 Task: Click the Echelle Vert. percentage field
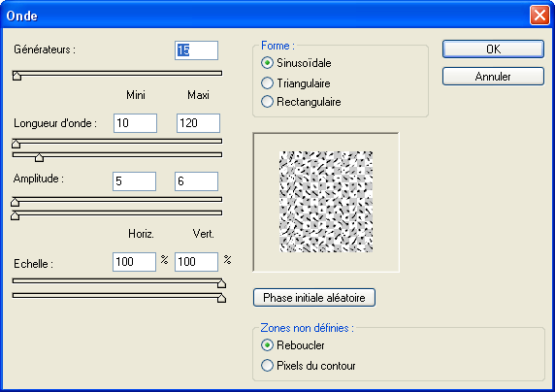(196, 262)
